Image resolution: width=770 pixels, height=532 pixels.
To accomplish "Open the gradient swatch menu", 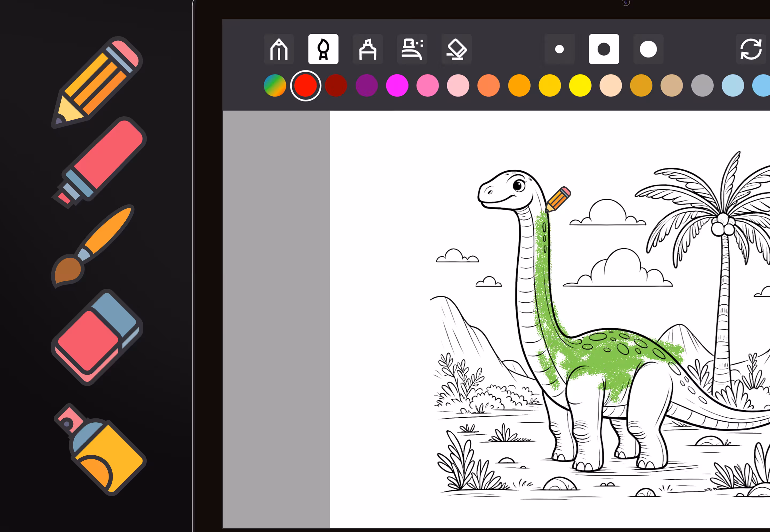I will [275, 85].
